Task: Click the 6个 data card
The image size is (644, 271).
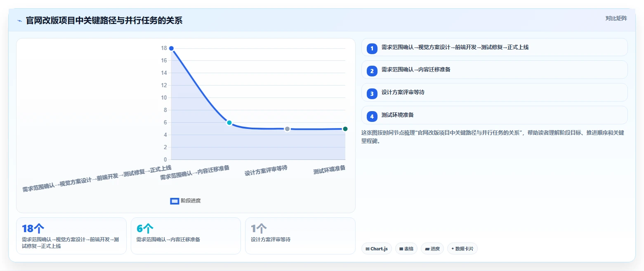Action: [186, 236]
